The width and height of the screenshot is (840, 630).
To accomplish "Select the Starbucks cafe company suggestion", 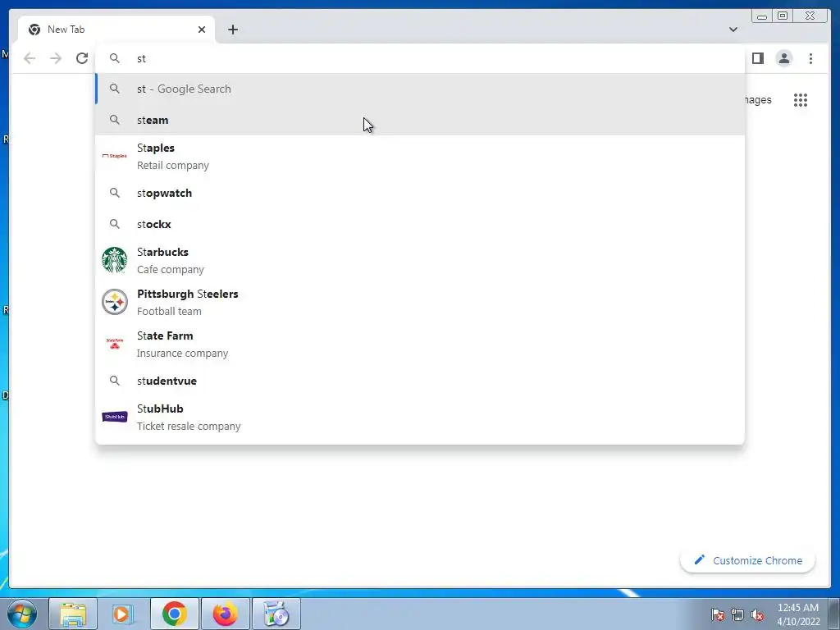I will [420, 260].
